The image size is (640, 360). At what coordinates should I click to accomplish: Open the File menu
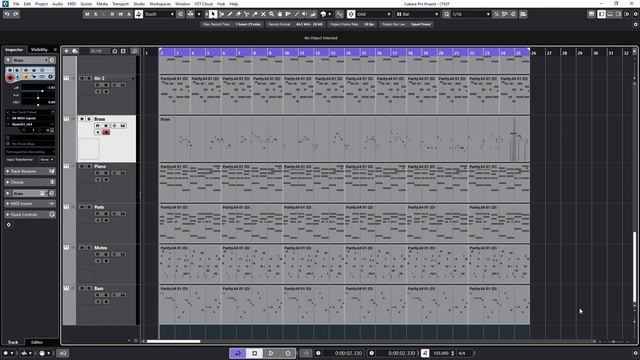coord(16,4)
